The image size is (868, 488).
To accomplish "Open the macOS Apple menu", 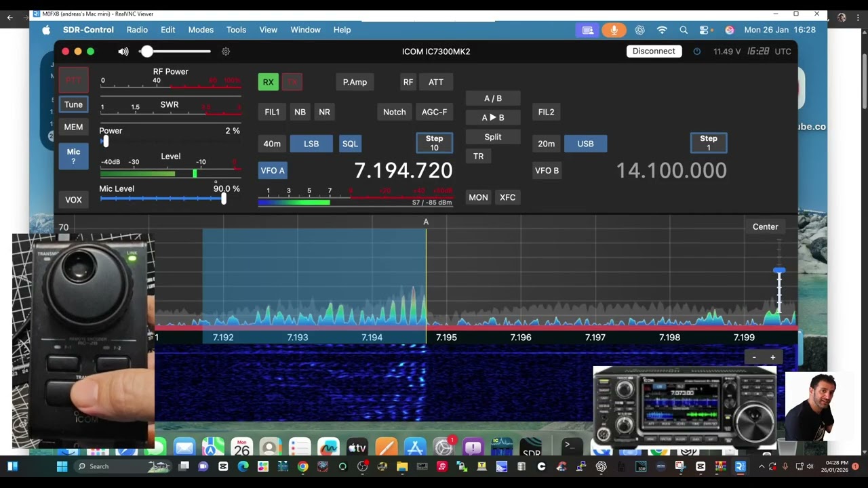I will (46, 30).
